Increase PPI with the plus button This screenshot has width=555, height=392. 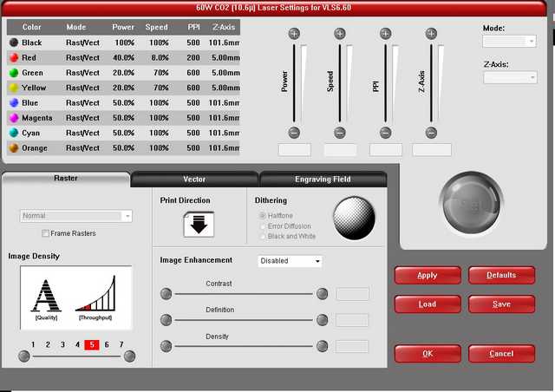click(385, 34)
